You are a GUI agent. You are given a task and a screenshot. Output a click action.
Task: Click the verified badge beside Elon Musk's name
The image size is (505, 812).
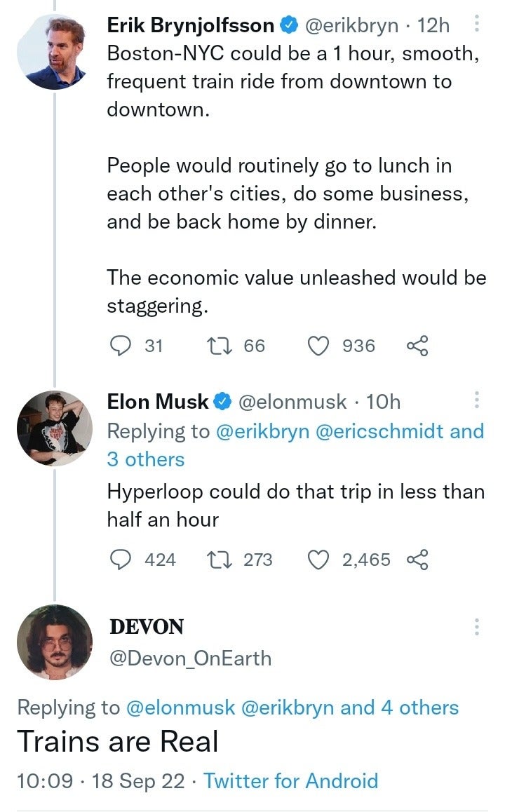click(x=224, y=401)
